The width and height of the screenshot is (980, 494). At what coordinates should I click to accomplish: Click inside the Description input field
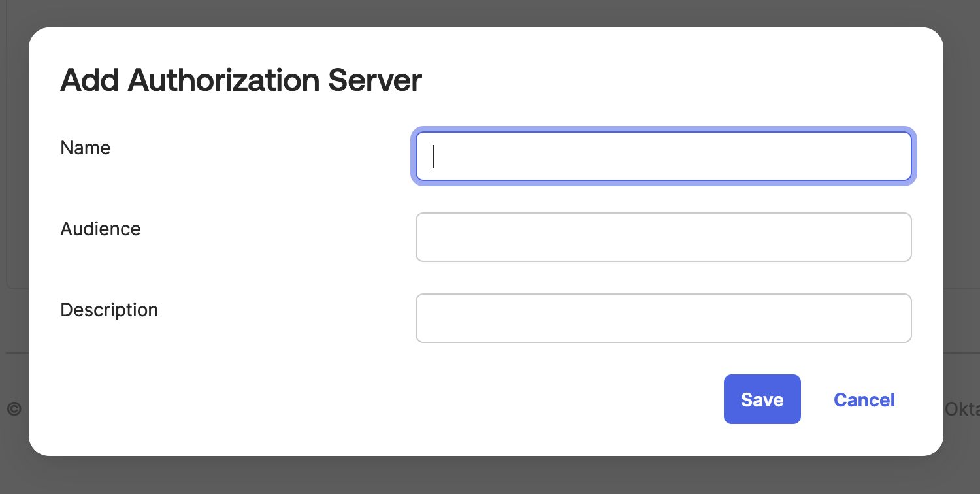(663, 318)
